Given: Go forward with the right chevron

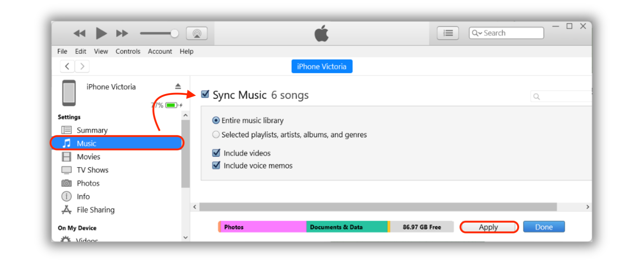Looking at the screenshot, I should (82, 66).
